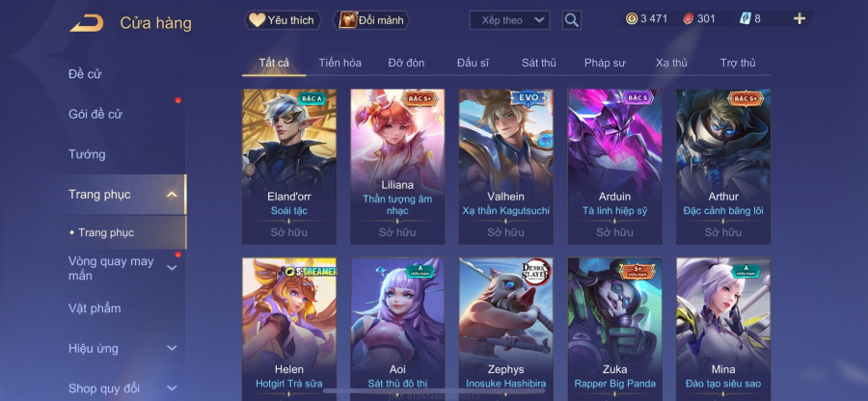
Task: Expand the Shop quy đổi section
Action: (173, 388)
